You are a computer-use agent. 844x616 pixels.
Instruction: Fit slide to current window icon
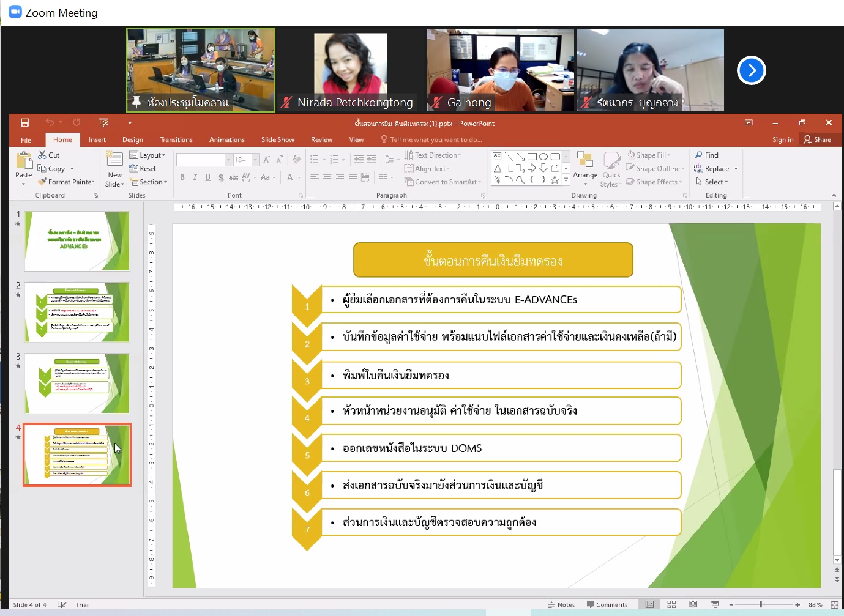pyautogui.click(x=834, y=604)
